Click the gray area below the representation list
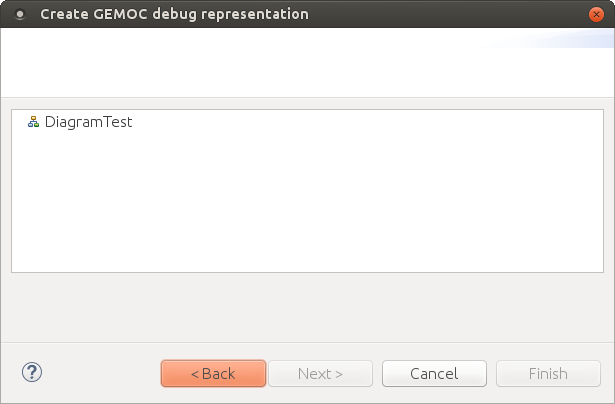This screenshot has height=404, width=615. tap(300, 310)
